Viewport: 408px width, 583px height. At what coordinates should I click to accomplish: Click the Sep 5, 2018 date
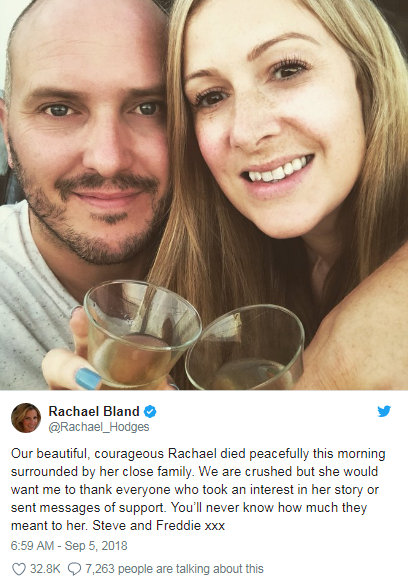pos(96,546)
